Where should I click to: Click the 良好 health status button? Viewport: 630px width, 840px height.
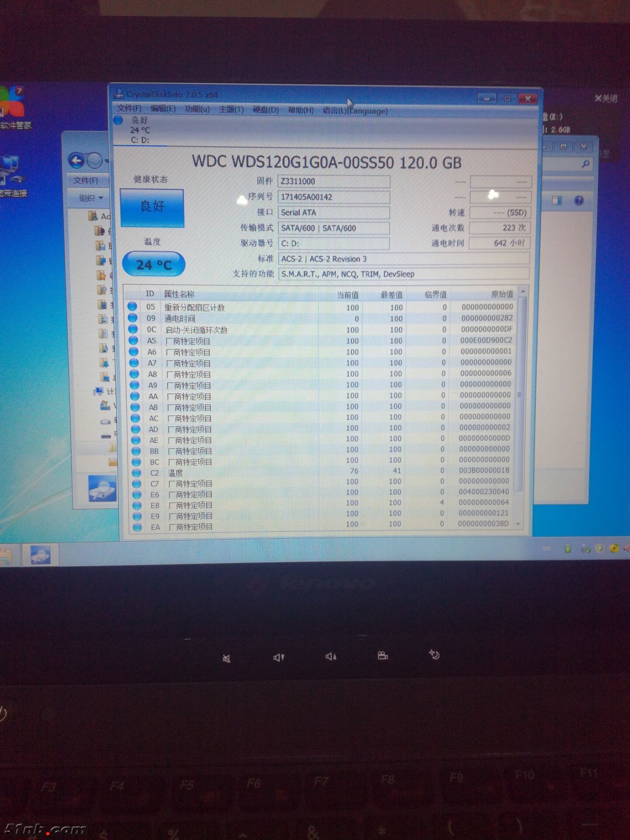tap(152, 207)
